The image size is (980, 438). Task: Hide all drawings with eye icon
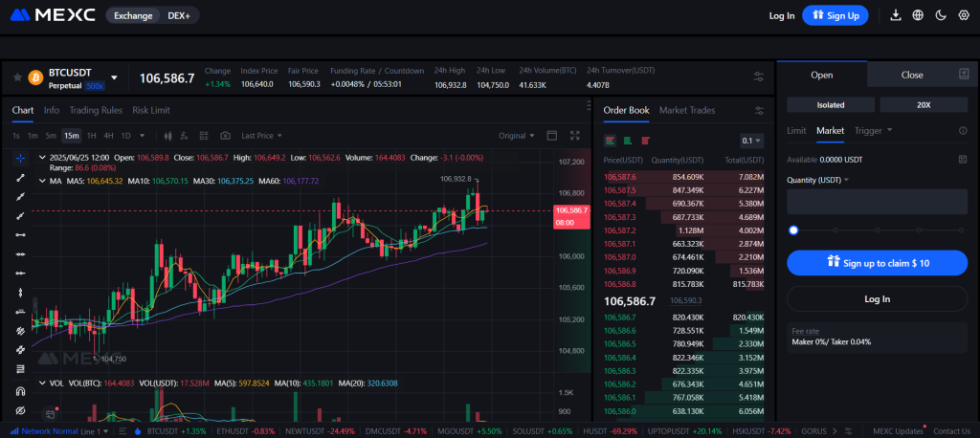20,410
